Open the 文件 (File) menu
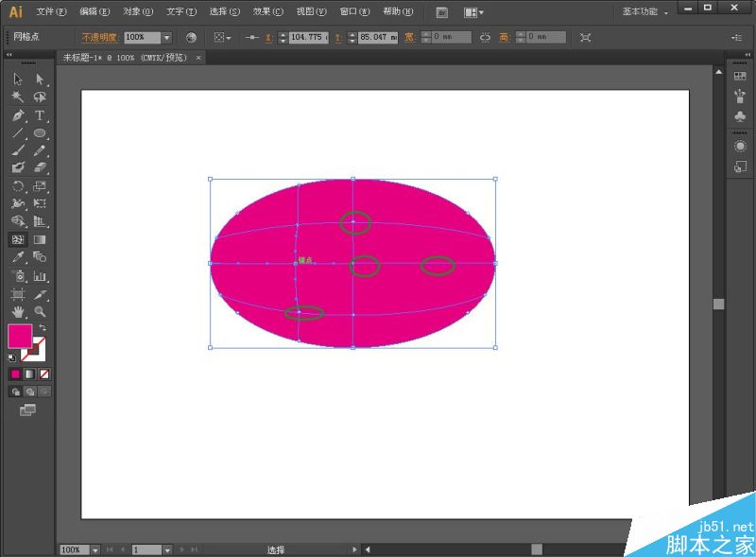The width and height of the screenshot is (756, 557). pos(51,11)
